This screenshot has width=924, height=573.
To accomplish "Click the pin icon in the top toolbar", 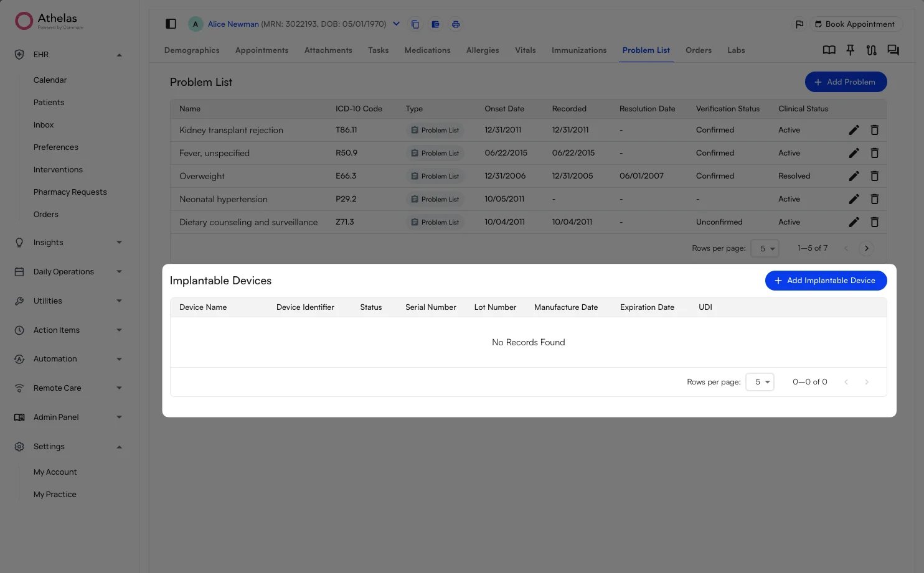I will click(x=850, y=50).
